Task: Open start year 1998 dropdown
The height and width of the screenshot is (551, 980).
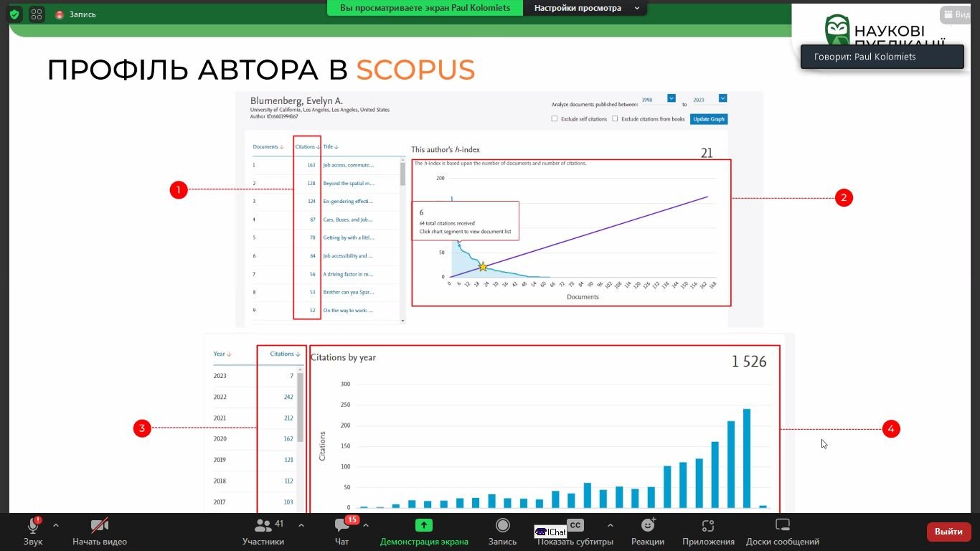Action: (672, 98)
